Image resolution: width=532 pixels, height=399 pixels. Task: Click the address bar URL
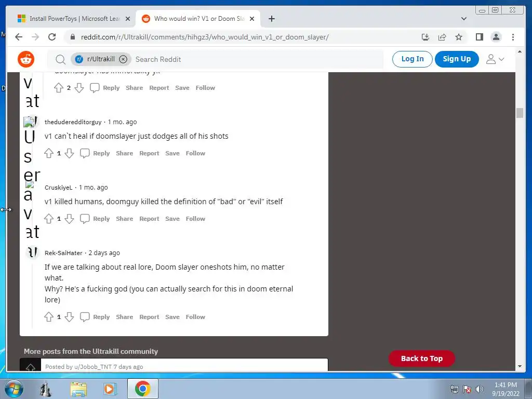(x=205, y=37)
